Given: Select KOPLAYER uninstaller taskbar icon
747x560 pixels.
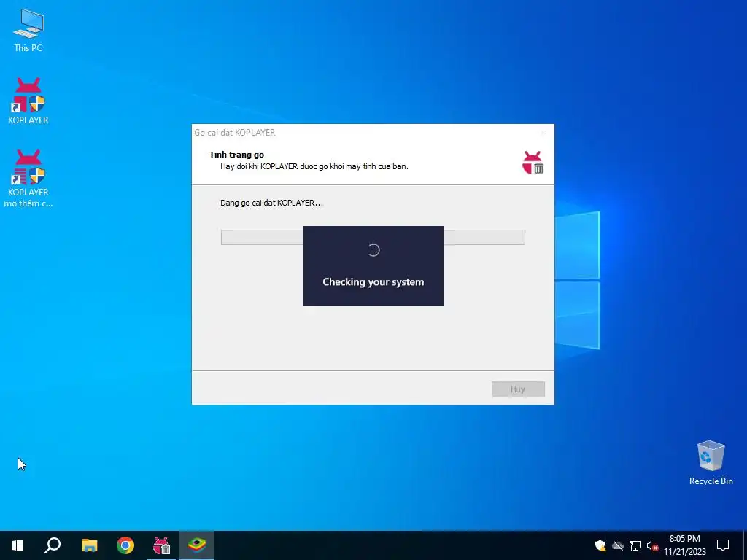Looking at the screenshot, I should pos(161,545).
